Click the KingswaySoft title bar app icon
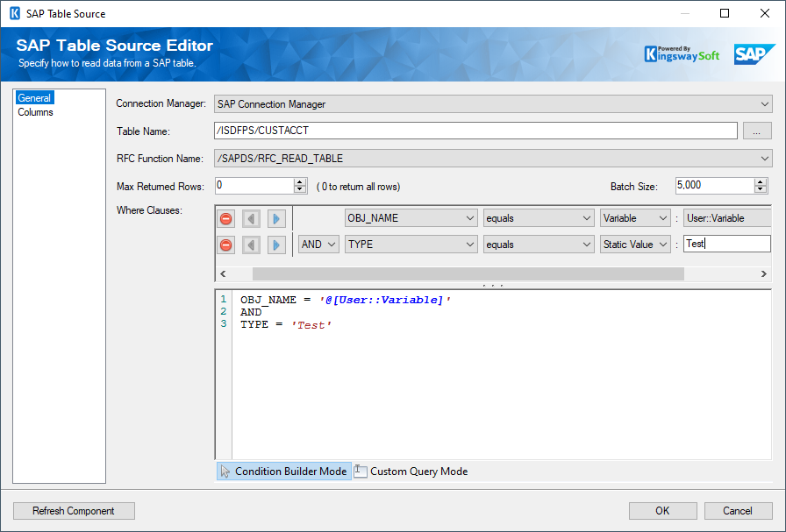This screenshot has height=532, width=786. pos(15,13)
